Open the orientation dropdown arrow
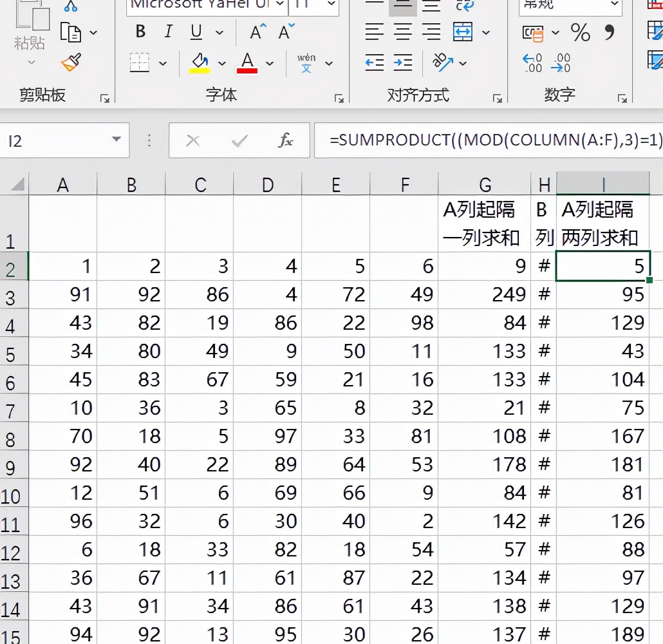The image size is (663, 644). 463,64
